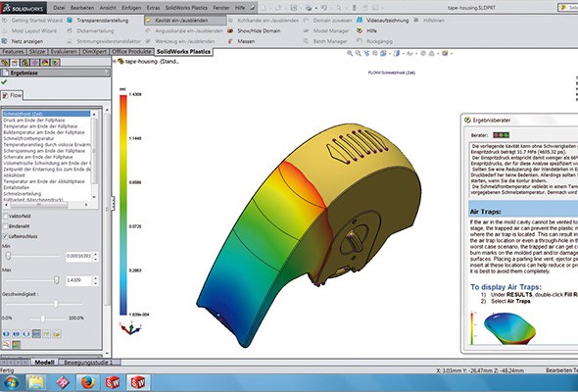Screen dimensions: 578x392
Task: Open Firefox from the Windows taskbar
Action: (88, 383)
